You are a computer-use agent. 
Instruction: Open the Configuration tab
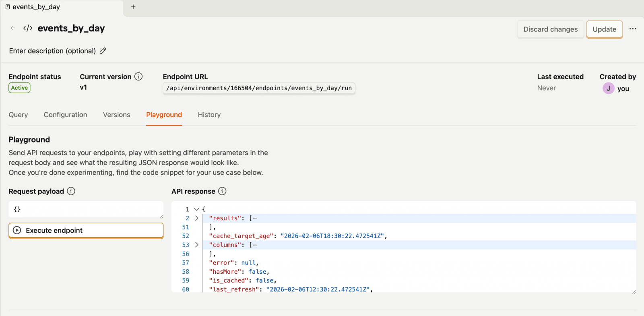66,115
